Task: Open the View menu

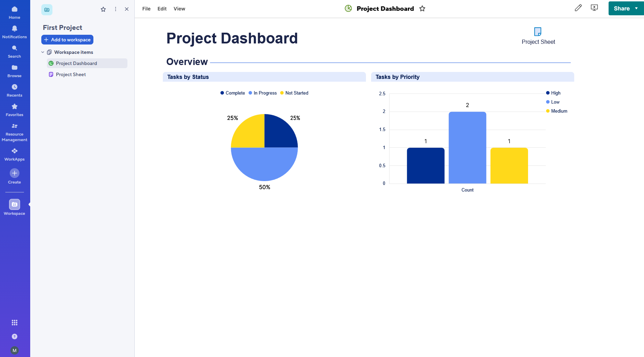Action: (179, 9)
